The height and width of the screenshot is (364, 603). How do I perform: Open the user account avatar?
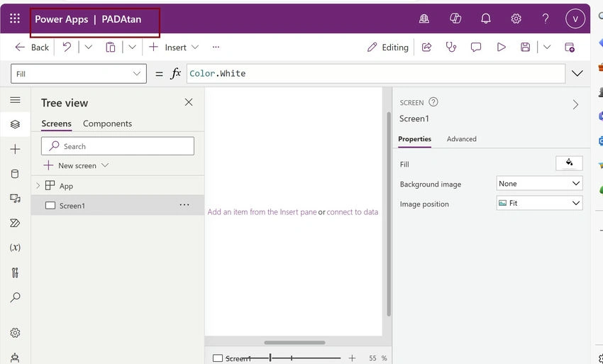pos(575,18)
